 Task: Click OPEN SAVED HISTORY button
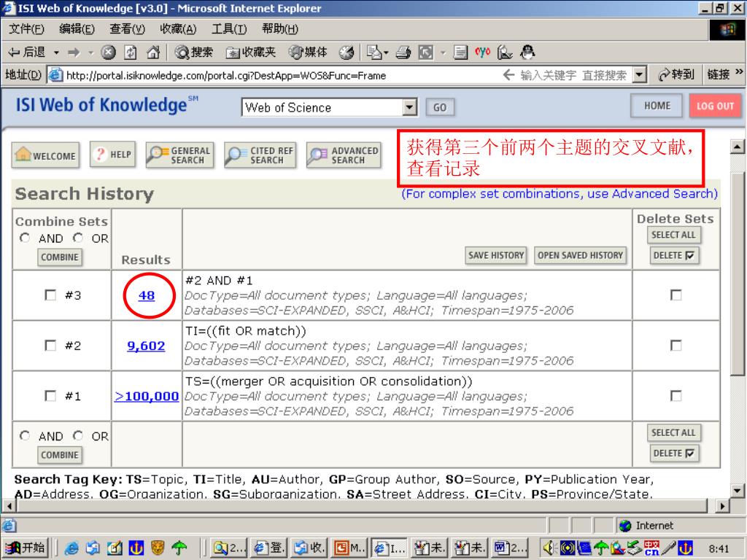coord(580,255)
